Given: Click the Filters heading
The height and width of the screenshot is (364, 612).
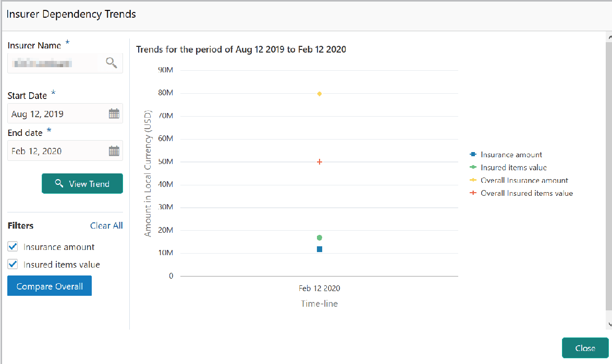Looking at the screenshot, I should [21, 225].
